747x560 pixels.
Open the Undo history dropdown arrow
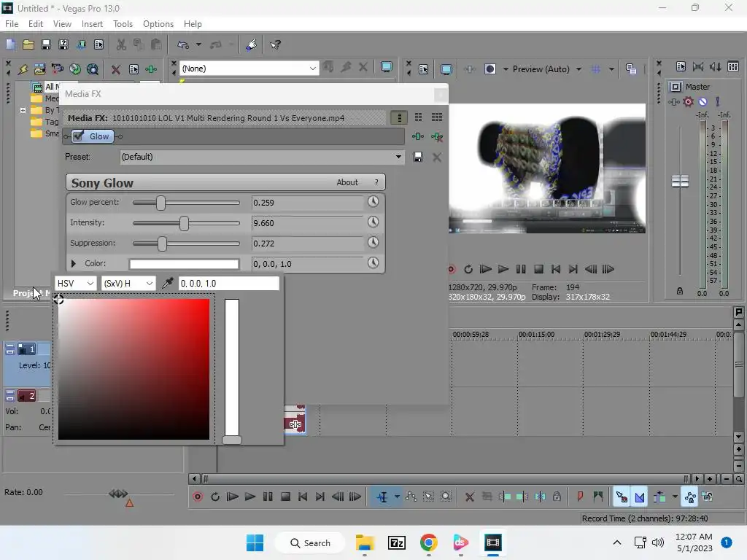click(x=198, y=44)
